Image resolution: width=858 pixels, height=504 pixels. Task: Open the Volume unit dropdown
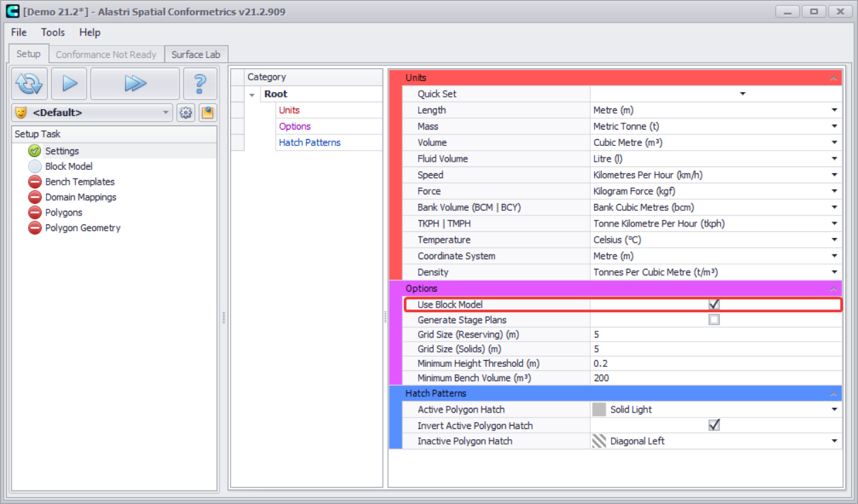(834, 143)
